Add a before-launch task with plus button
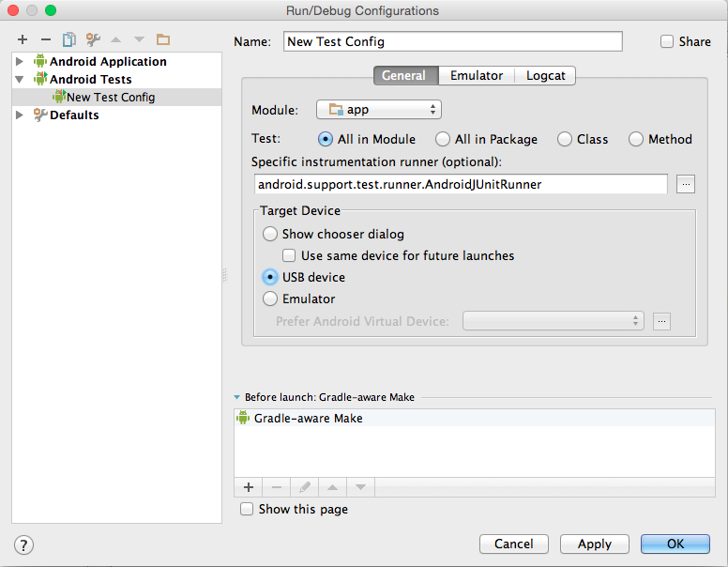Image resolution: width=728 pixels, height=567 pixels. tap(249, 487)
